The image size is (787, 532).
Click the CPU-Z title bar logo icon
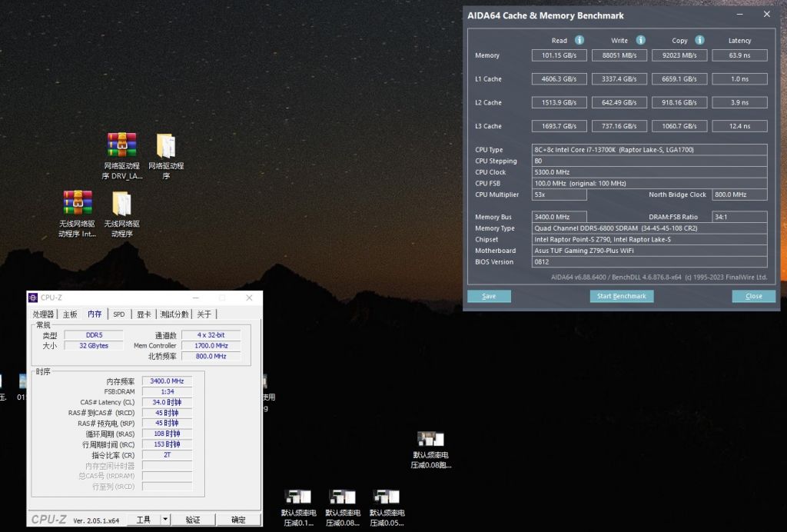(x=33, y=298)
